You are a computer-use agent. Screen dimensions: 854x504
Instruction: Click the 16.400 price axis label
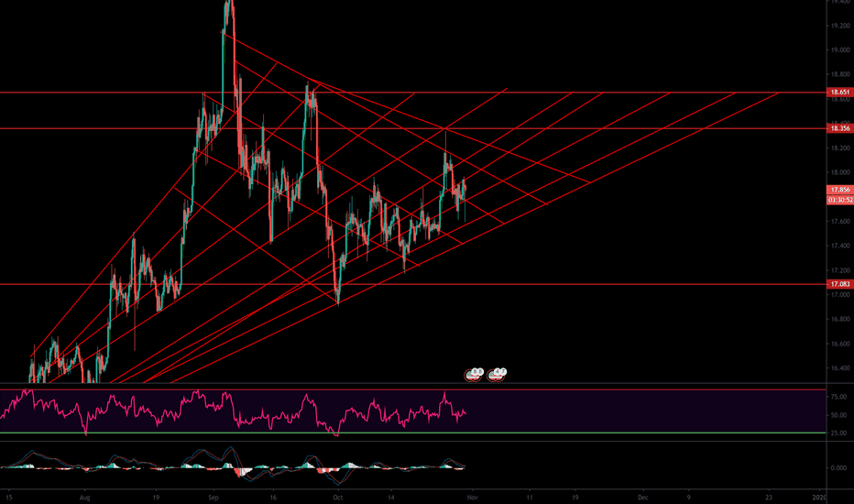[x=840, y=368]
